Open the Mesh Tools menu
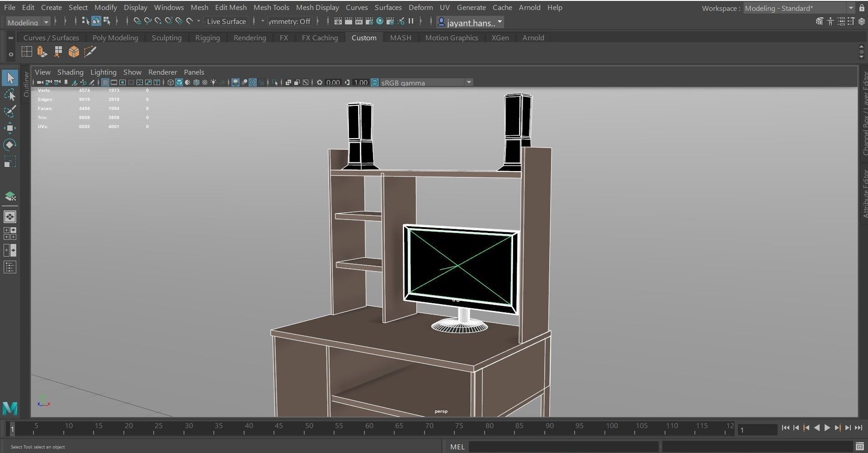This screenshot has height=453, width=868. coord(271,7)
